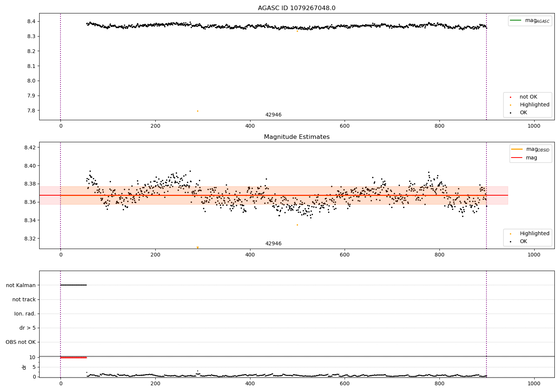Viewport: 560px width, 392px height.
Task: Click the 'OBS not OK' axis label
Action: pyautogui.click(x=21, y=342)
